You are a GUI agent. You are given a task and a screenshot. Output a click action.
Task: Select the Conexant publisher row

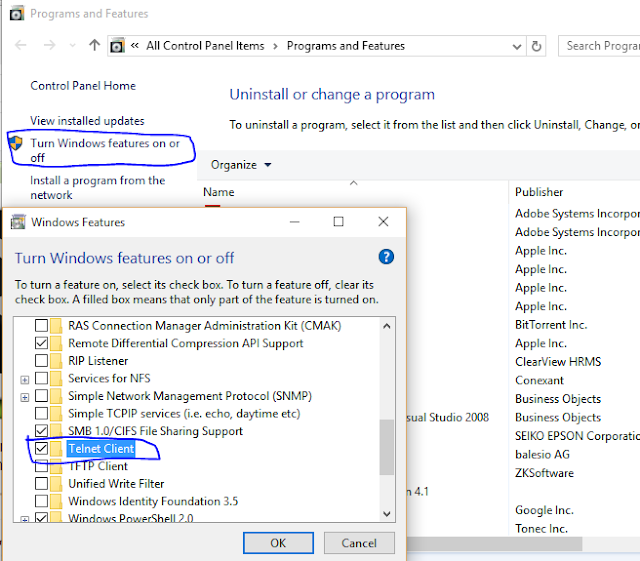pos(539,381)
